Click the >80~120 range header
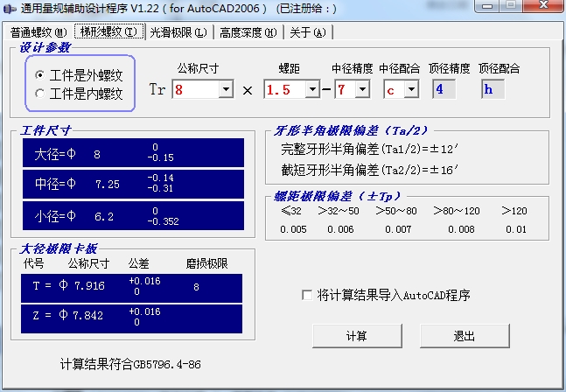This screenshot has width=566, height=392. pos(457,211)
